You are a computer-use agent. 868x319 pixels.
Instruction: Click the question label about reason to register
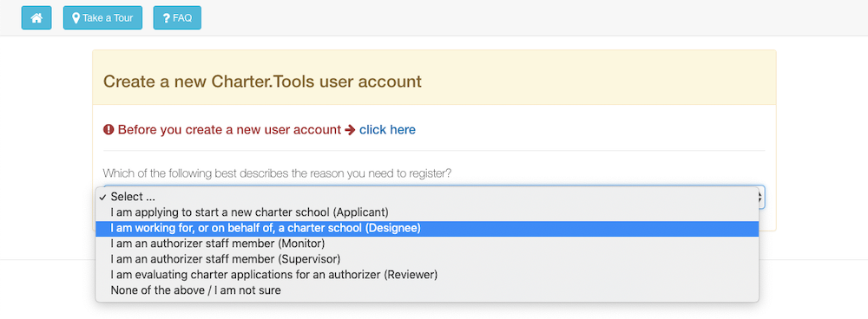(x=278, y=173)
